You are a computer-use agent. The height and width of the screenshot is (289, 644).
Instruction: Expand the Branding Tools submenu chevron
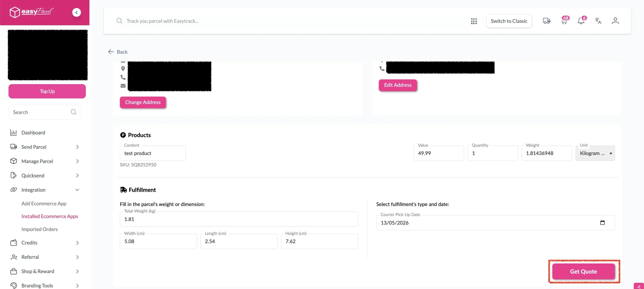(77, 286)
